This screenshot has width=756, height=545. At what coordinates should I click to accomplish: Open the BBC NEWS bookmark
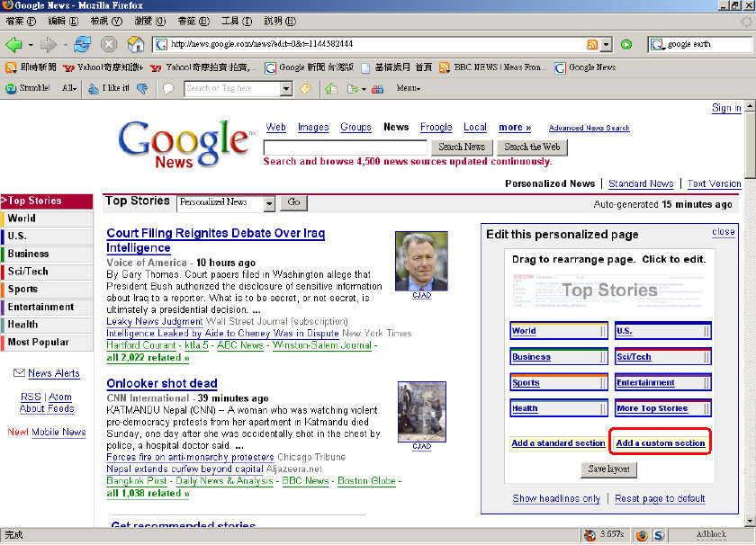[492, 67]
